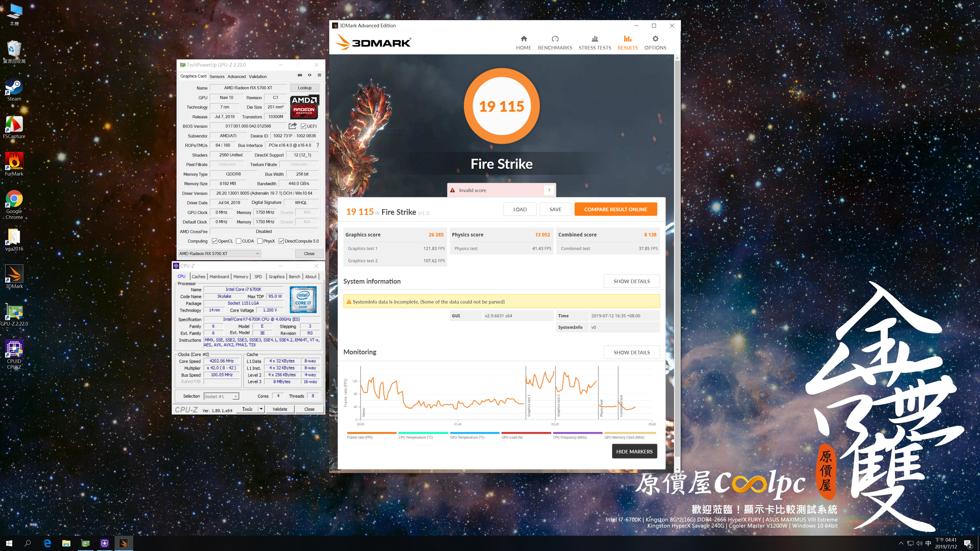Screen dimensions: 980x551
Task: Click the CPU-Z Tools button
Action: coord(247,409)
